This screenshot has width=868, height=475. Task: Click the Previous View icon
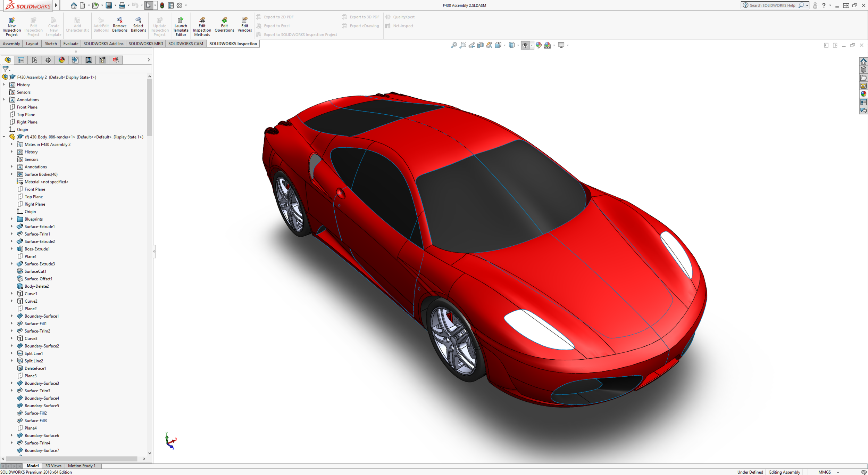471,45
